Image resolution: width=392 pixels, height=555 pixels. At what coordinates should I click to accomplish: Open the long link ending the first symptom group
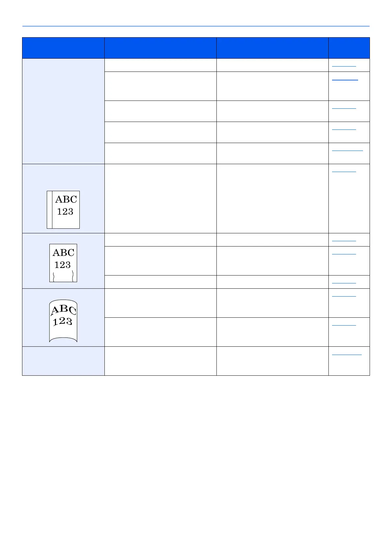click(348, 150)
